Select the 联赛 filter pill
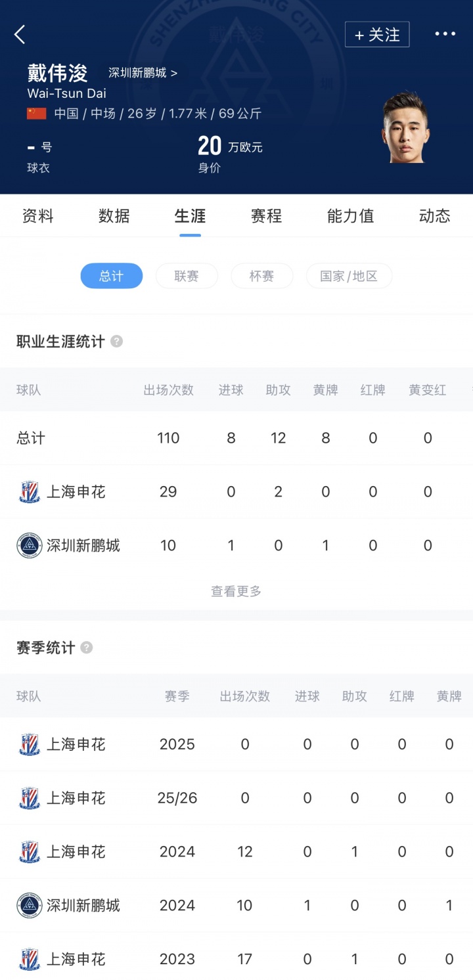473x980 pixels. pyautogui.click(x=187, y=277)
